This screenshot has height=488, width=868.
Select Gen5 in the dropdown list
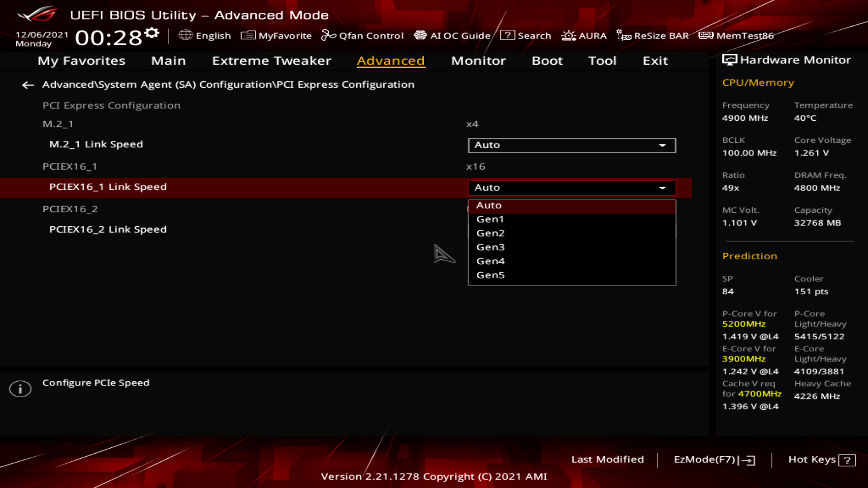[491, 275]
